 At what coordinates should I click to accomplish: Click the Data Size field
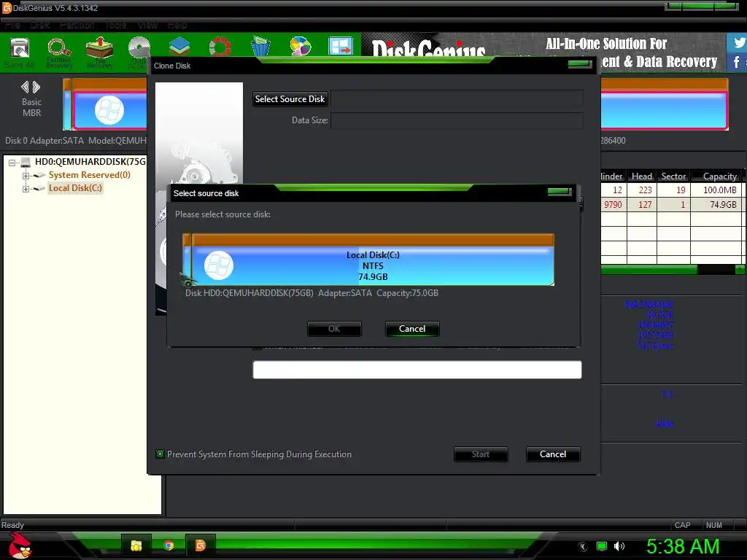[x=457, y=120]
